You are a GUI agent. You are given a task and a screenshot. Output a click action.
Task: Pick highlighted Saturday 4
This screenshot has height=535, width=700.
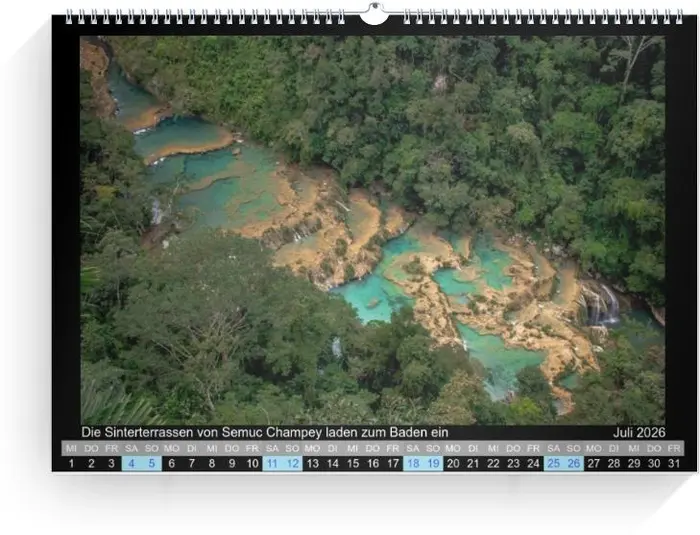[131, 463]
